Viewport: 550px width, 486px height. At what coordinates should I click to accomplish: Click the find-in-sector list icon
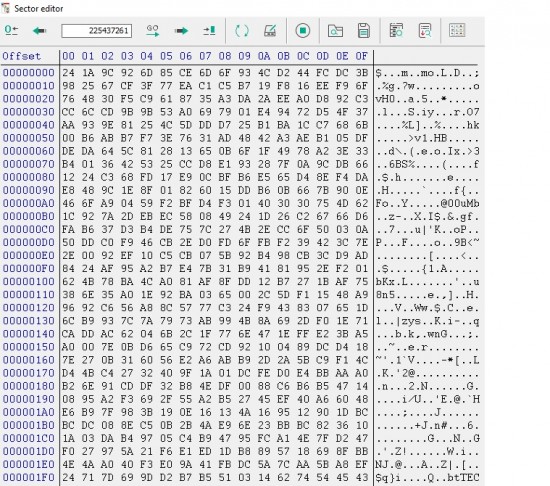pos(396,31)
